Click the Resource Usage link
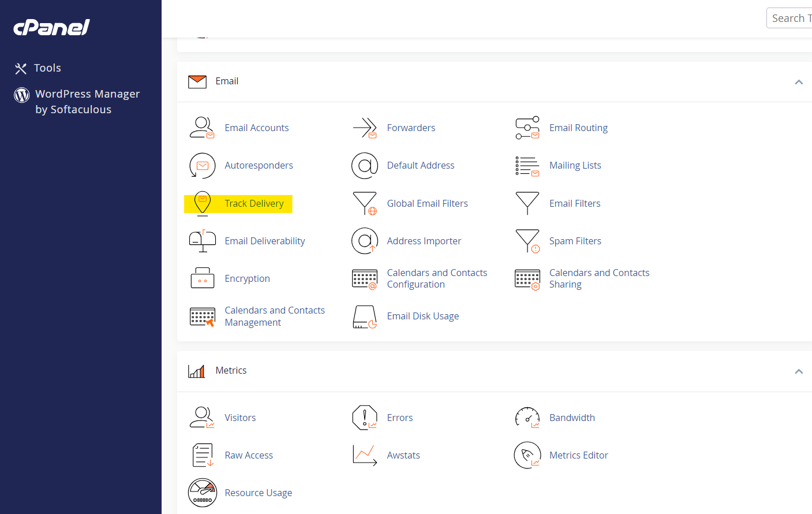This screenshot has width=812, height=514. 258,493
